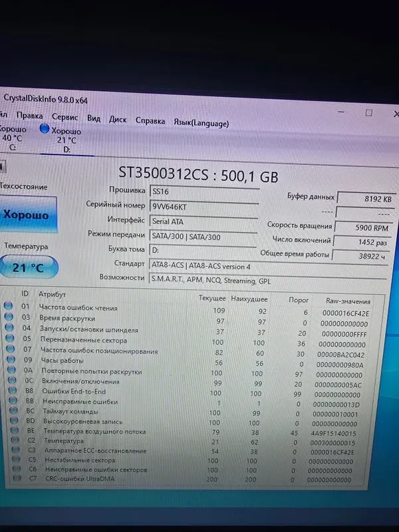
Task: Click status orb of row 0A Повторные попытки раскрутки
Action: click(11, 370)
